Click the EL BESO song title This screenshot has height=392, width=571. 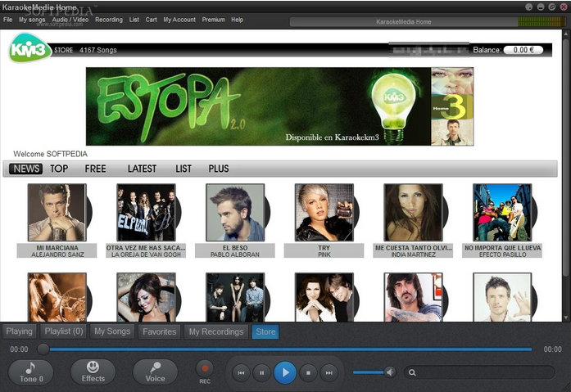pyautogui.click(x=235, y=248)
